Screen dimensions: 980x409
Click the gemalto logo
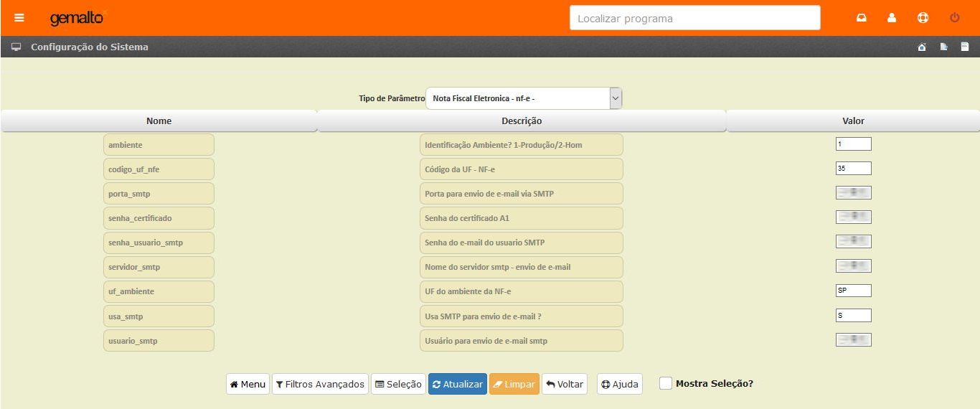click(77, 18)
